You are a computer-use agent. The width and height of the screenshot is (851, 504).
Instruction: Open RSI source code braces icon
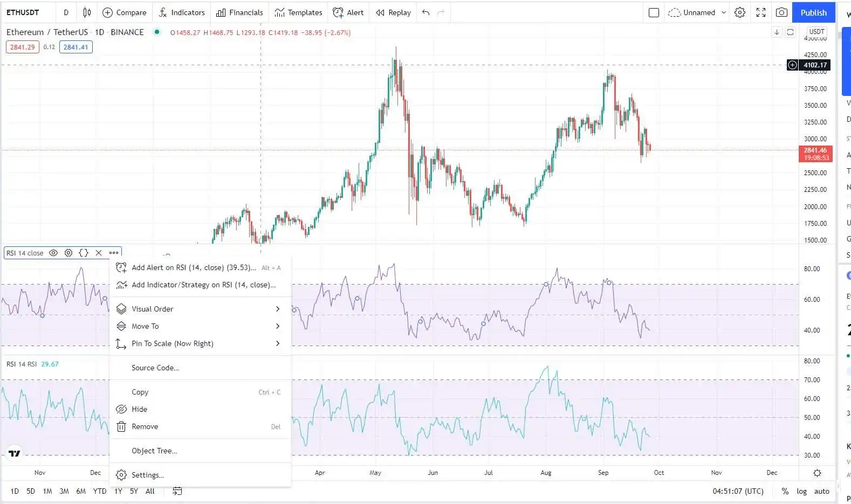(x=84, y=253)
